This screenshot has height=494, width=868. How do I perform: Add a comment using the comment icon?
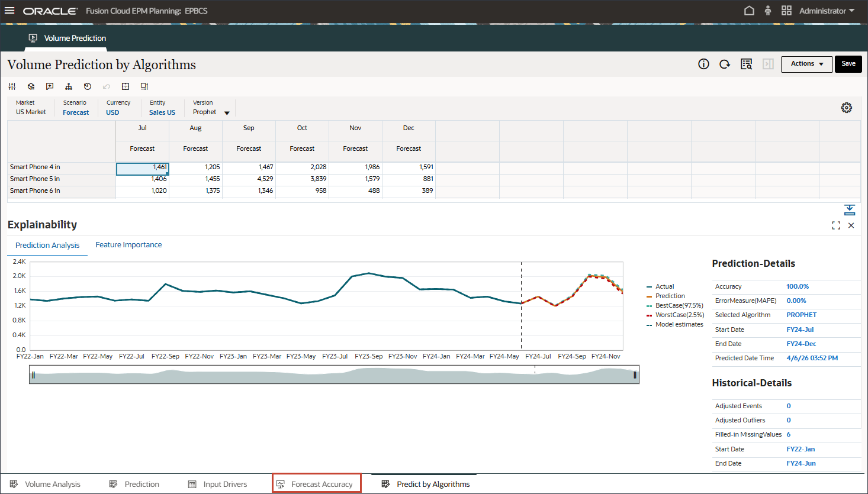(x=50, y=86)
